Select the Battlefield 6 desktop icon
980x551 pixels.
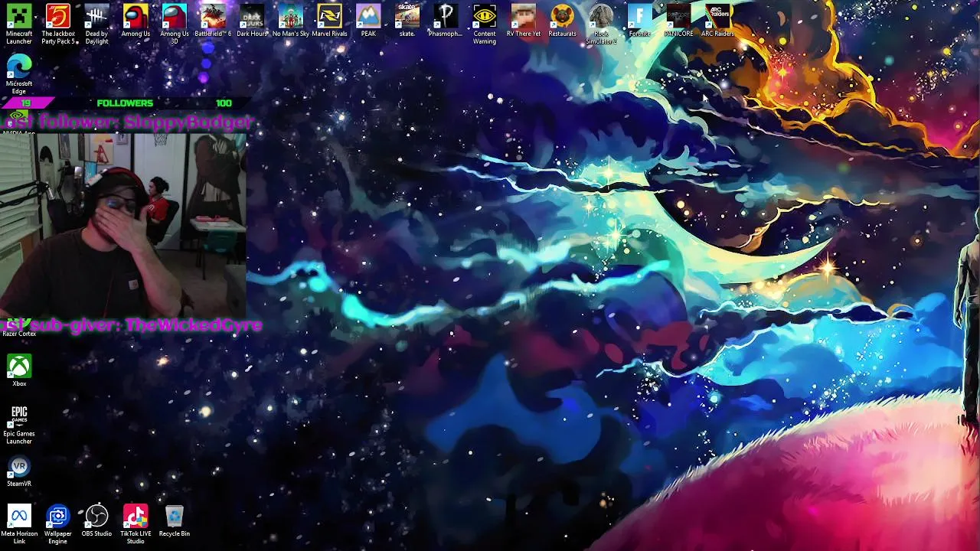pos(213,21)
